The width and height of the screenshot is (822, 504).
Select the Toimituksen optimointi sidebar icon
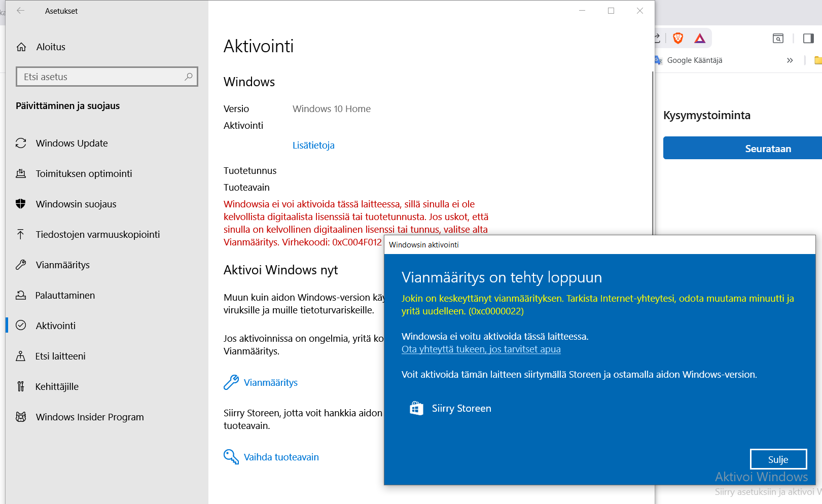21,173
